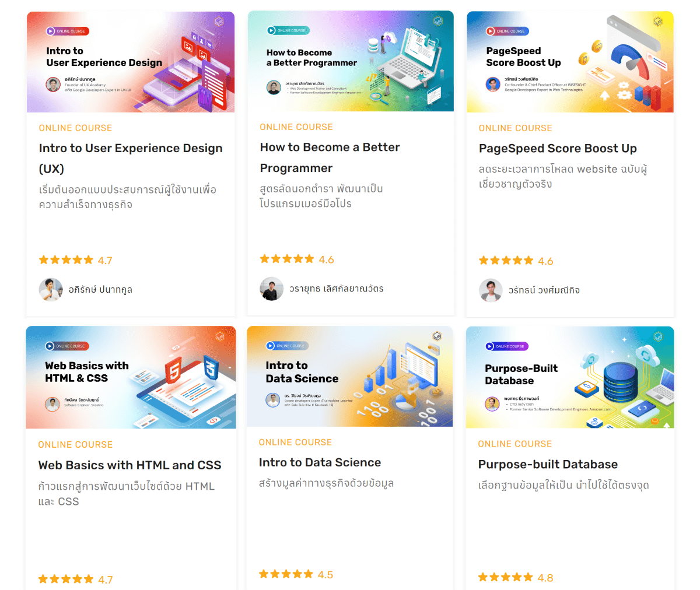Click the play icon on UX Design banner

tap(51, 31)
